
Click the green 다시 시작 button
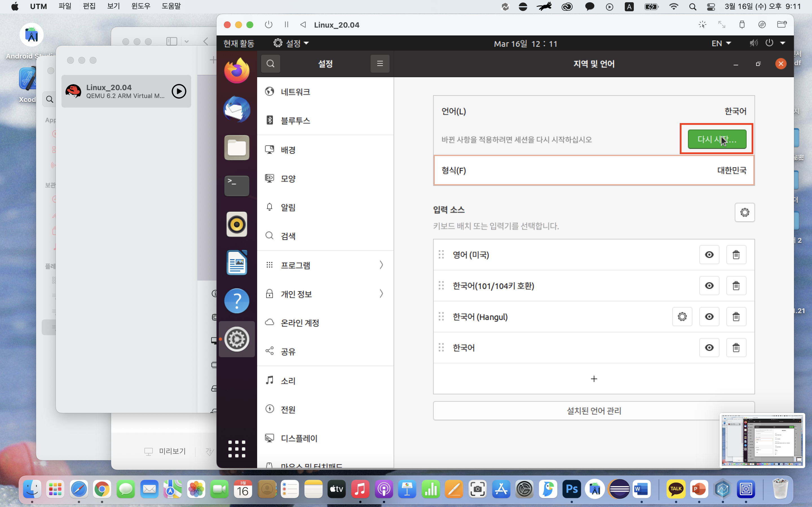717,139
